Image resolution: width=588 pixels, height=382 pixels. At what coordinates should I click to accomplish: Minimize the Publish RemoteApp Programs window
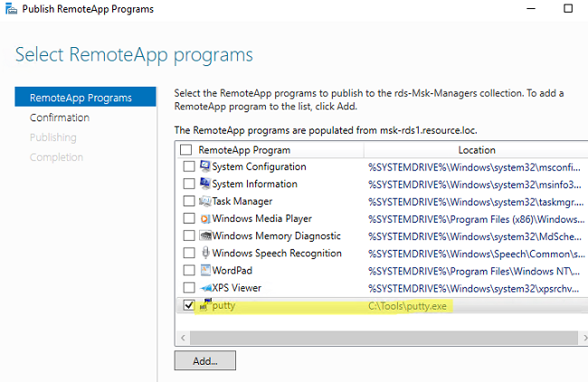[x=531, y=9]
